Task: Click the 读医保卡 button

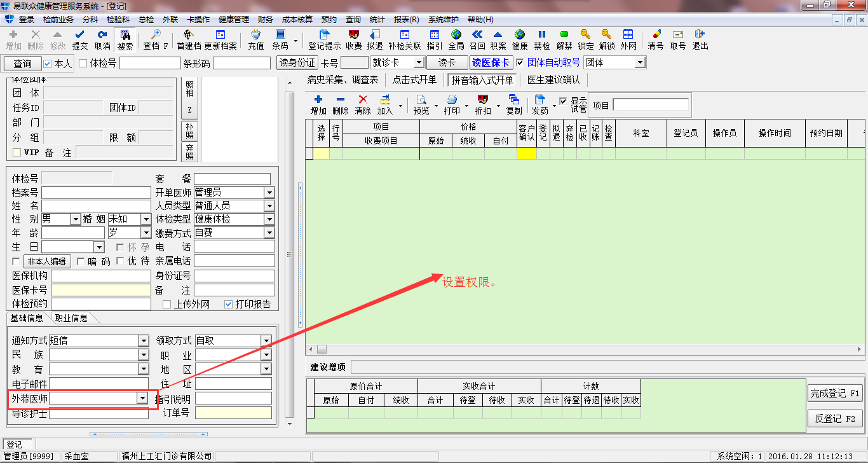Action: pyautogui.click(x=491, y=63)
